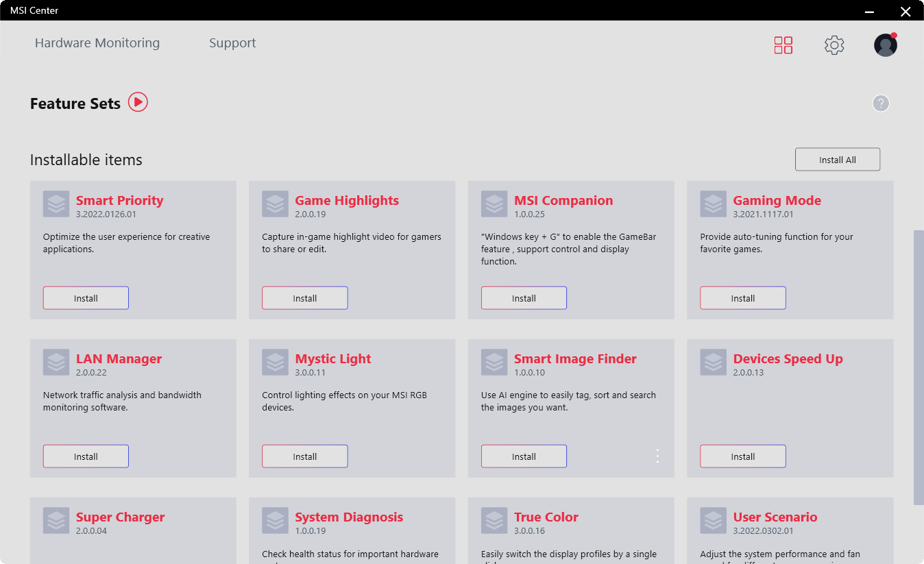
Task: Select the Game Highlights title
Action: 347,201
